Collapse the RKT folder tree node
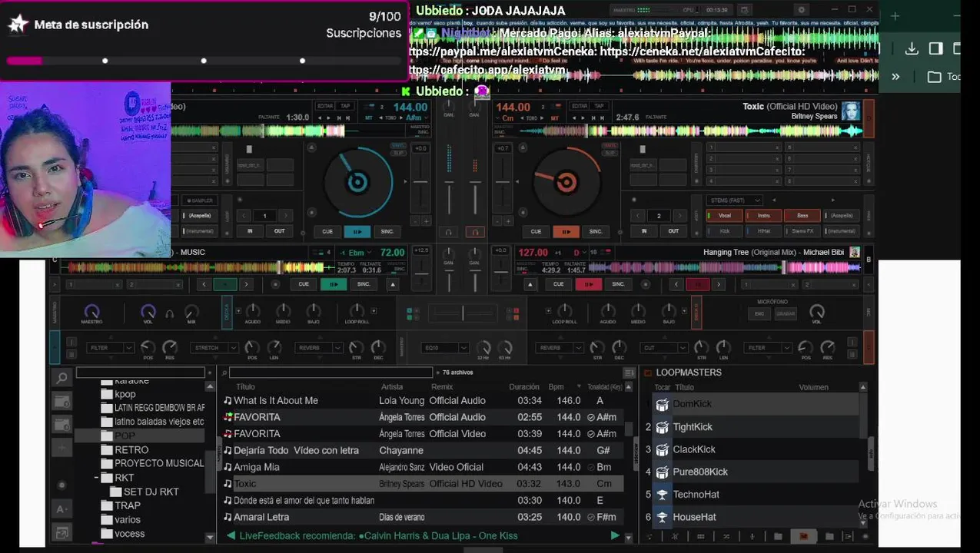 point(97,478)
